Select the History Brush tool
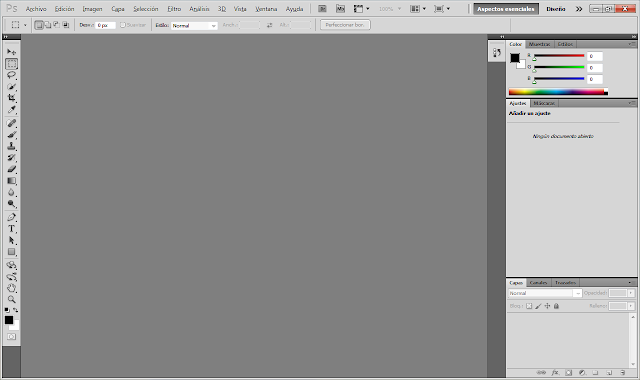The width and height of the screenshot is (640, 380). coord(11,157)
